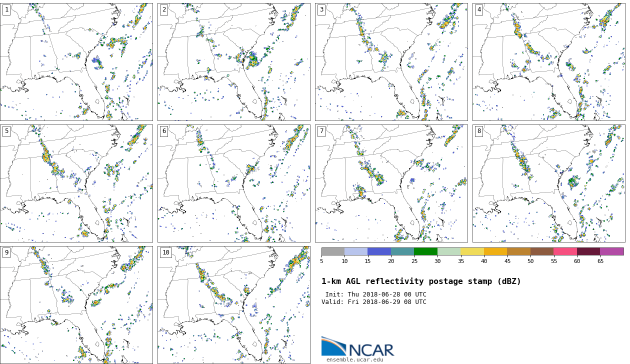This screenshot has height=364, width=630.
Task: Click the 'Valid: Fri 2018-06-29 08 UTC' text
Action: pos(374,302)
